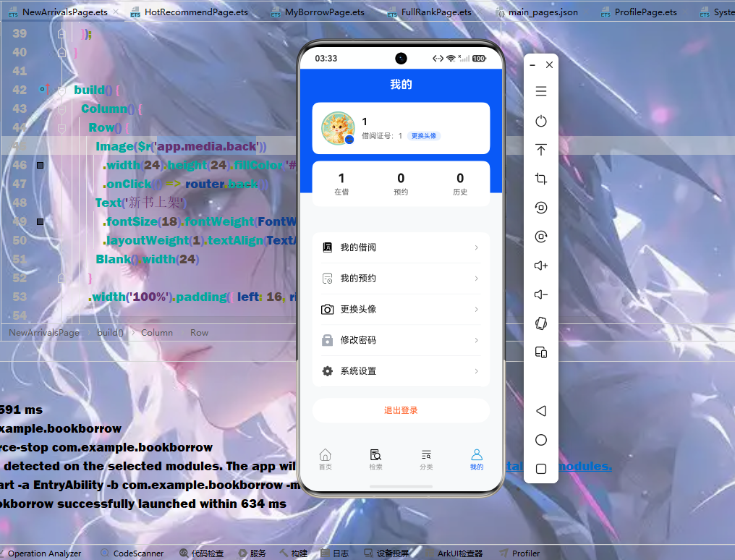
Task: Collapse the build() code fold marker
Action: tap(61, 90)
